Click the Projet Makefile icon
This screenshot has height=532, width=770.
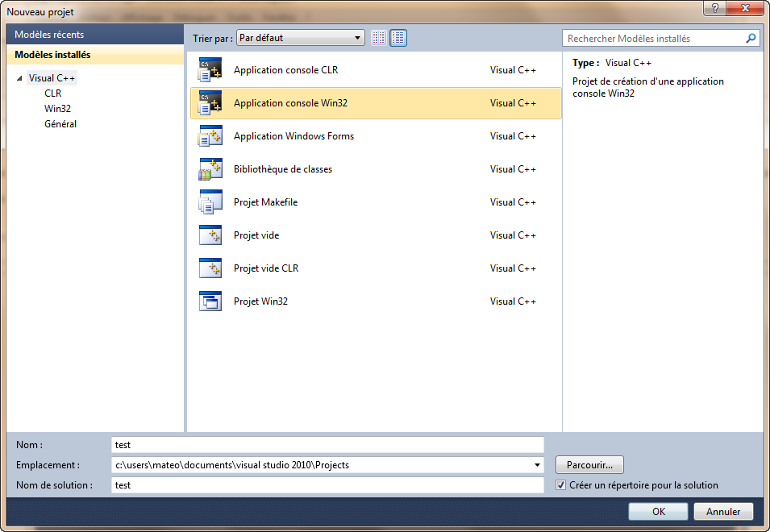(x=210, y=202)
